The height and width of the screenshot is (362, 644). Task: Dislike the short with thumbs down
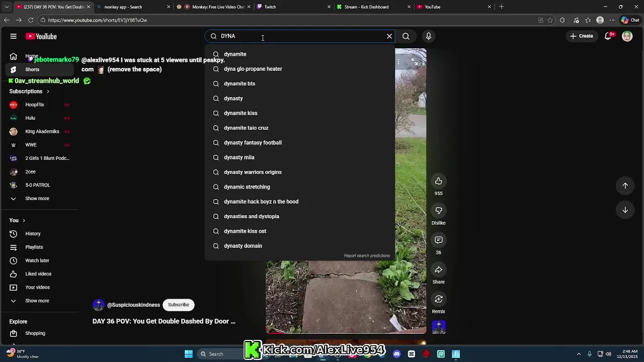tap(439, 211)
